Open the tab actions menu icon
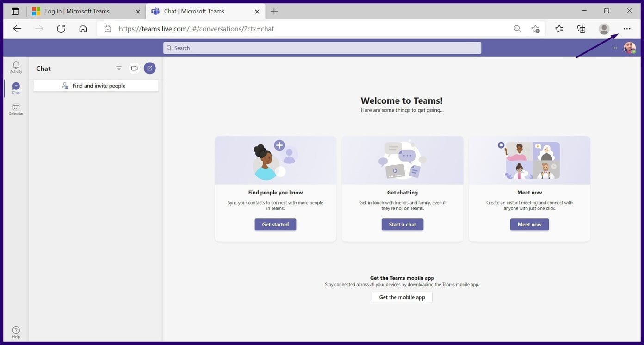644x345 pixels. pyautogui.click(x=15, y=11)
